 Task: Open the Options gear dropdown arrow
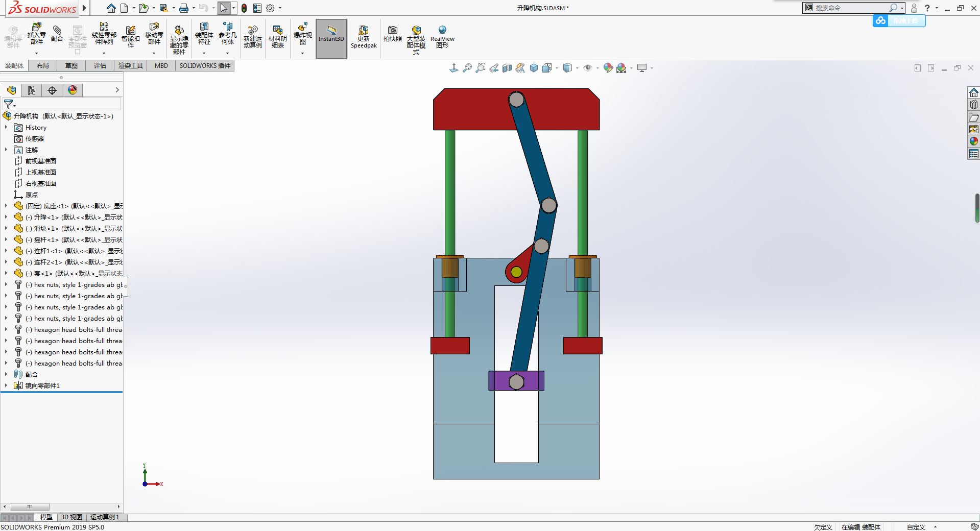[280, 8]
